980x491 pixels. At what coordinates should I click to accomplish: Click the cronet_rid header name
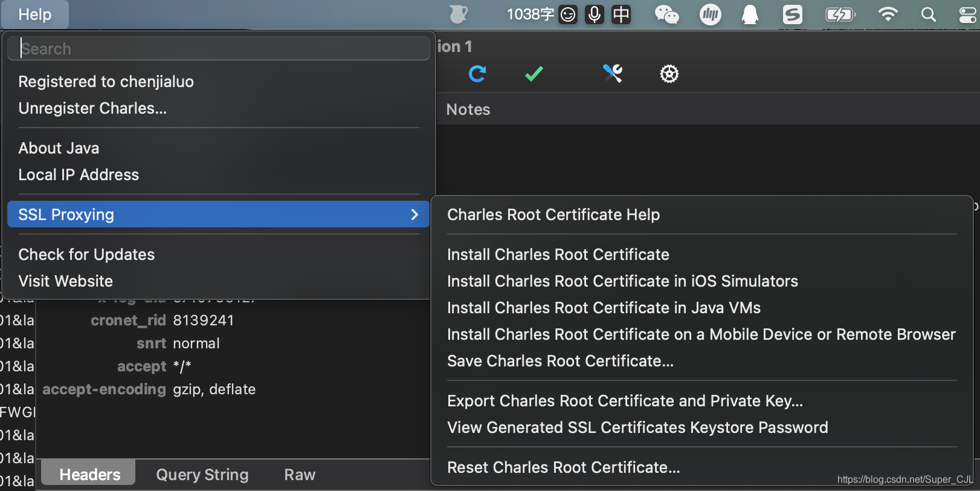click(x=128, y=320)
